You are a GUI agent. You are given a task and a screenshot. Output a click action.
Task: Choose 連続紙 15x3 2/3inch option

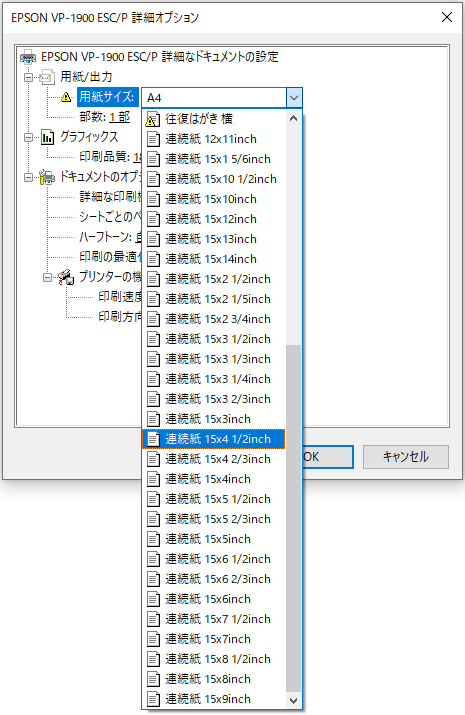pyautogui.click(x=213, y=399)
